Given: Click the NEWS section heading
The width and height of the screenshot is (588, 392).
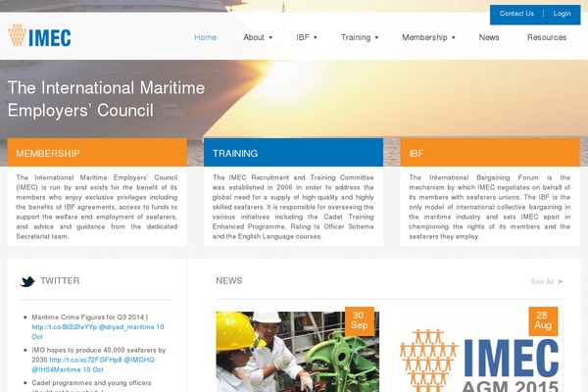Looking at the screenshot, I should click(229, 280).
